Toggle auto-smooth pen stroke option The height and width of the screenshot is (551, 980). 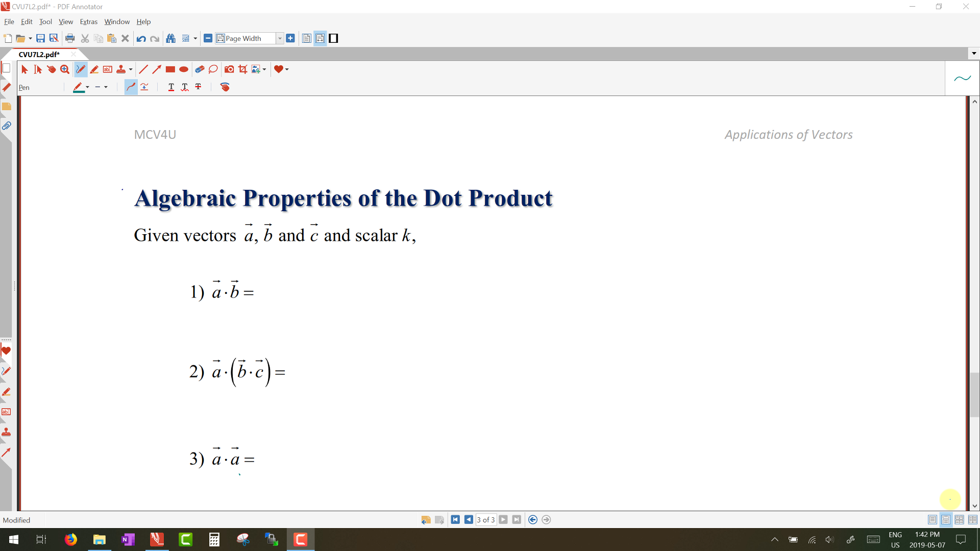(131, 87)
